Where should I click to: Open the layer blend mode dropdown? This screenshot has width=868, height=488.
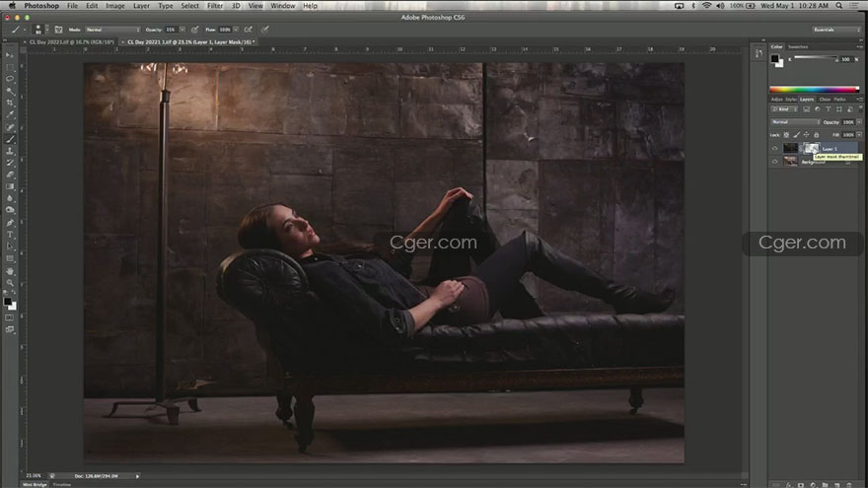coord(795,121)
